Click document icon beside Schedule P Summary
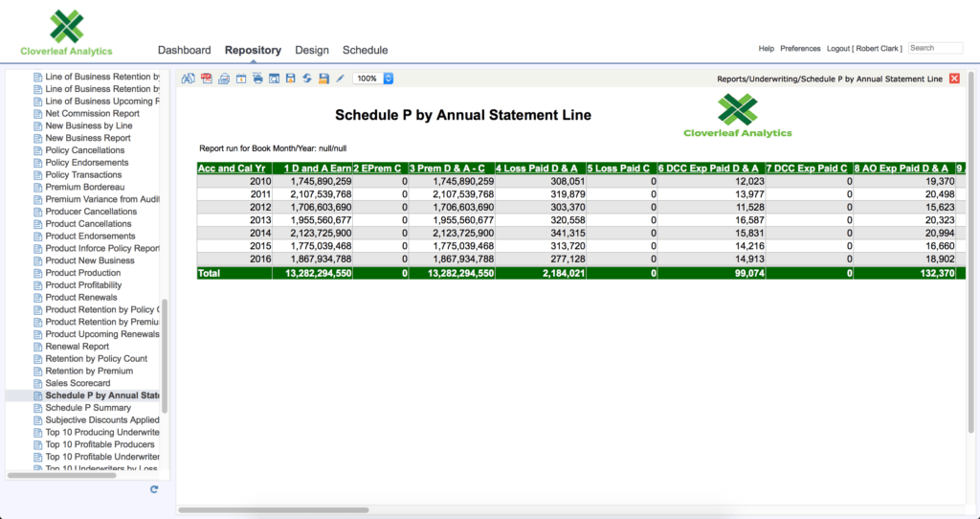This screenshot has width=980, height=519. tap(38, 408)
